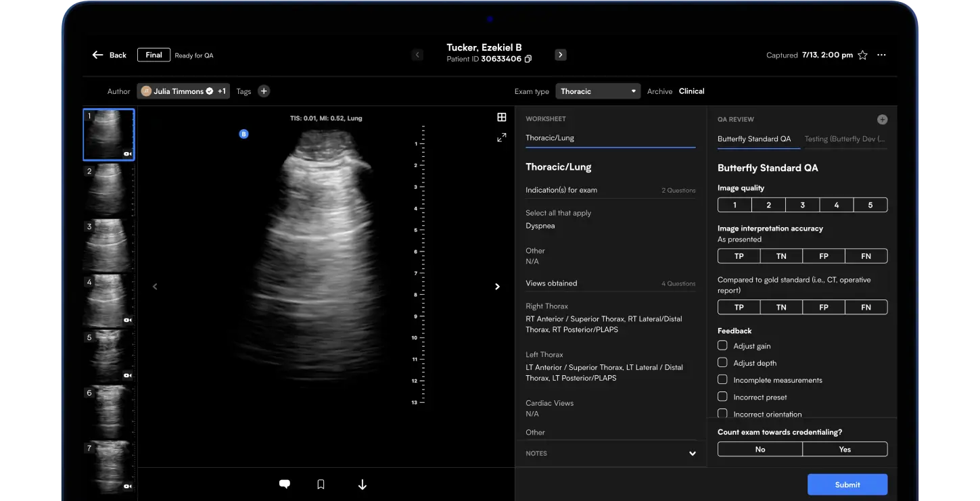Image resolution: width=980 pixels, height=501 pixels.
Task: Star this exam as favorite
Action: [862, 55]
